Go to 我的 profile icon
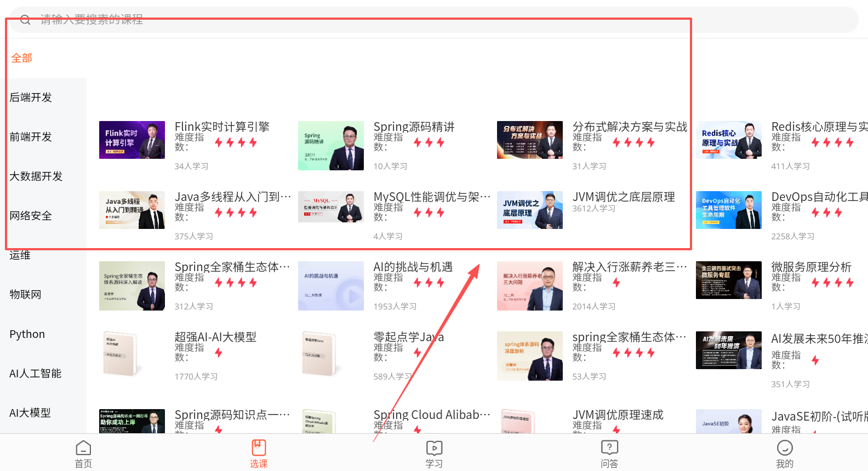 pos(785,448)
